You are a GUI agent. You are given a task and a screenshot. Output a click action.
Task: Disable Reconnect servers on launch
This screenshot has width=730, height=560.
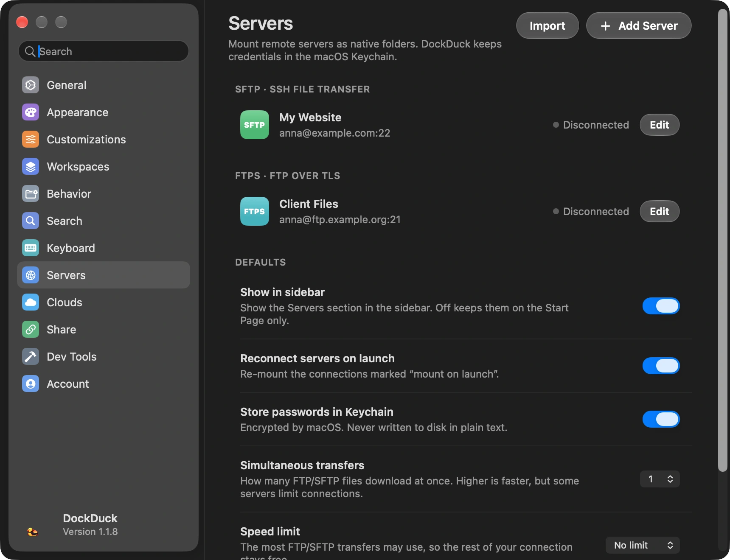[661, 366]
